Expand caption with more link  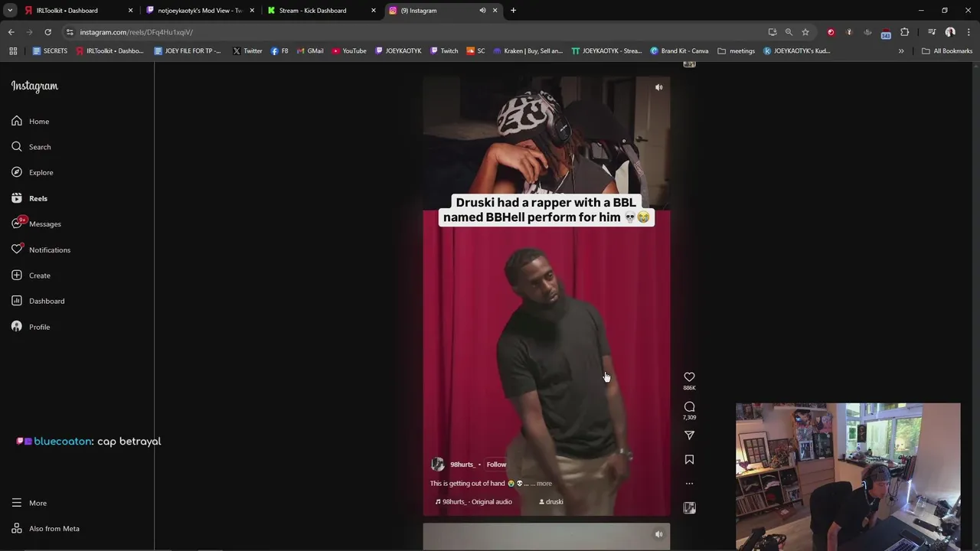coord(544,484)
